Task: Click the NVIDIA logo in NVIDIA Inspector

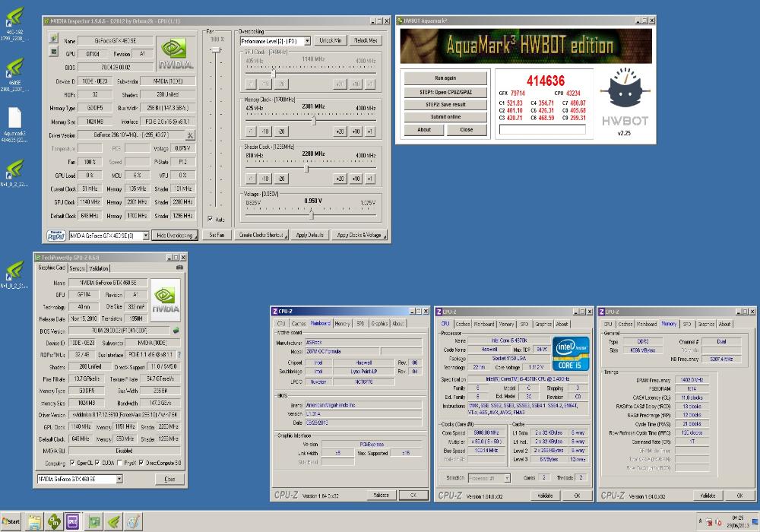Action: (175, 53)
